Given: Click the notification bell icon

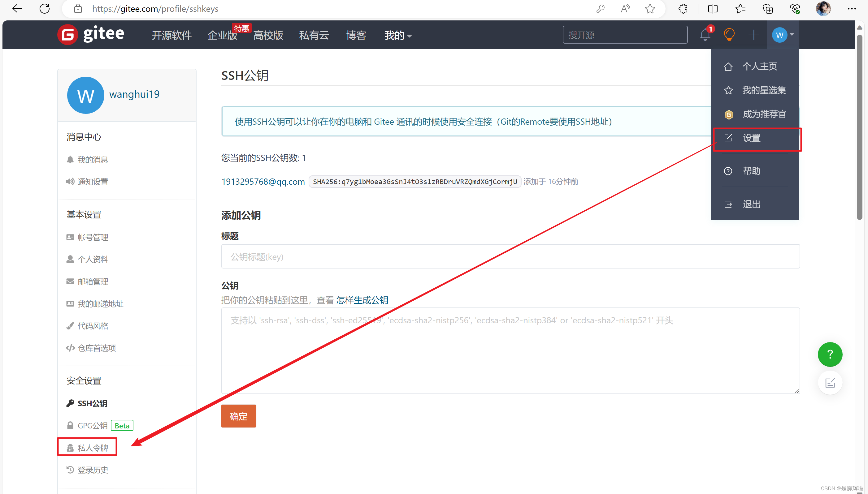Looking at the screenshot, I should (x=705, y=35).
